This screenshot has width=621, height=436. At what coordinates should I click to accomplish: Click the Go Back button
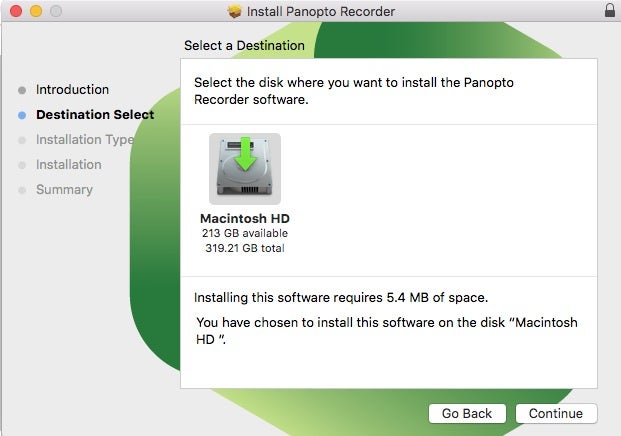pyautogui.click(x=467, y=413)
